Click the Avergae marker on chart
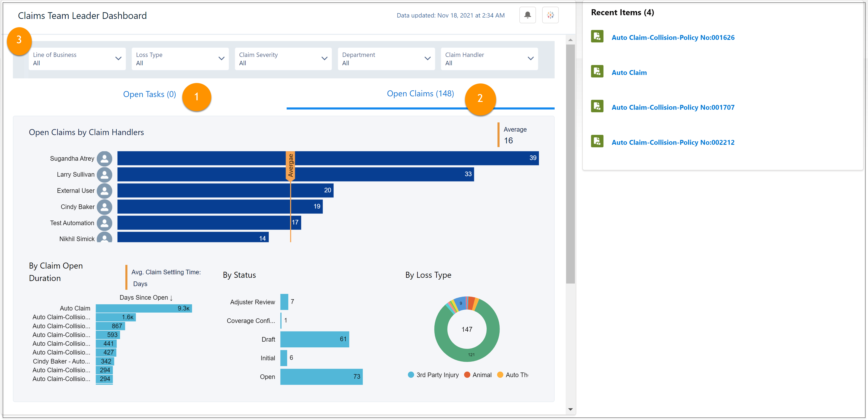 click(291, 166)
